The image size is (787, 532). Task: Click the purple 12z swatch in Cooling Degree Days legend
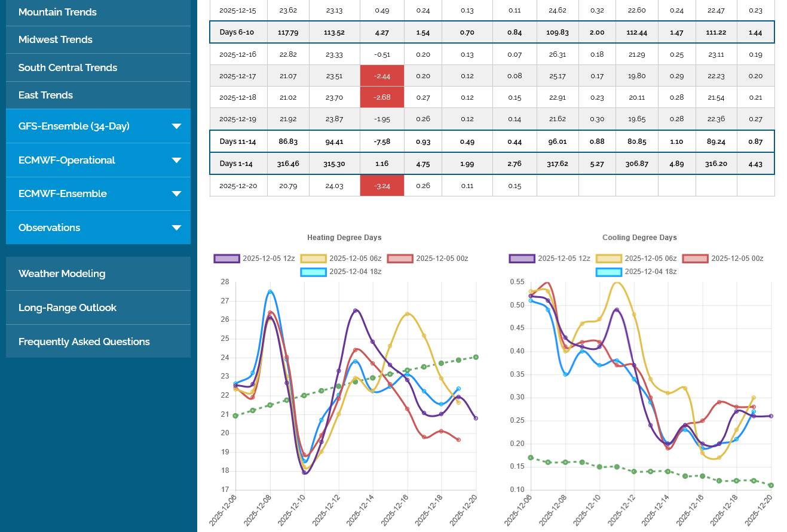pyautogui.click(x=522, y=259)
